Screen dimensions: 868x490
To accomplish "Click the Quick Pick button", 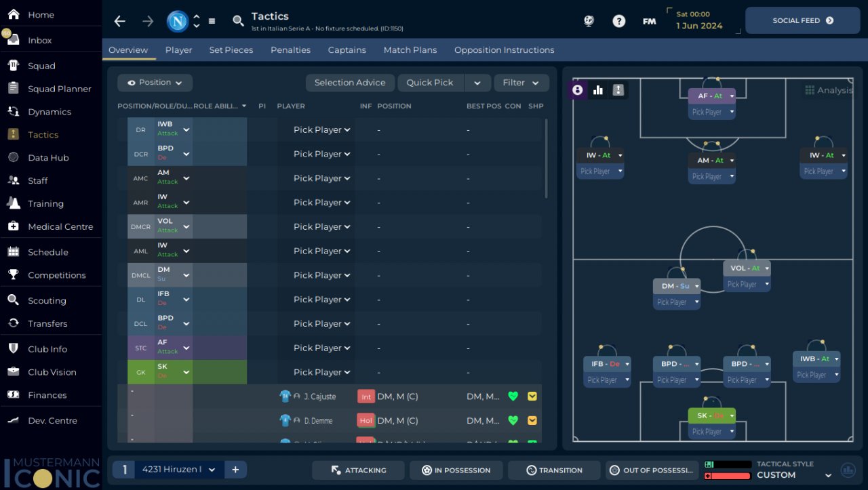I will click(x=430, y=83).
